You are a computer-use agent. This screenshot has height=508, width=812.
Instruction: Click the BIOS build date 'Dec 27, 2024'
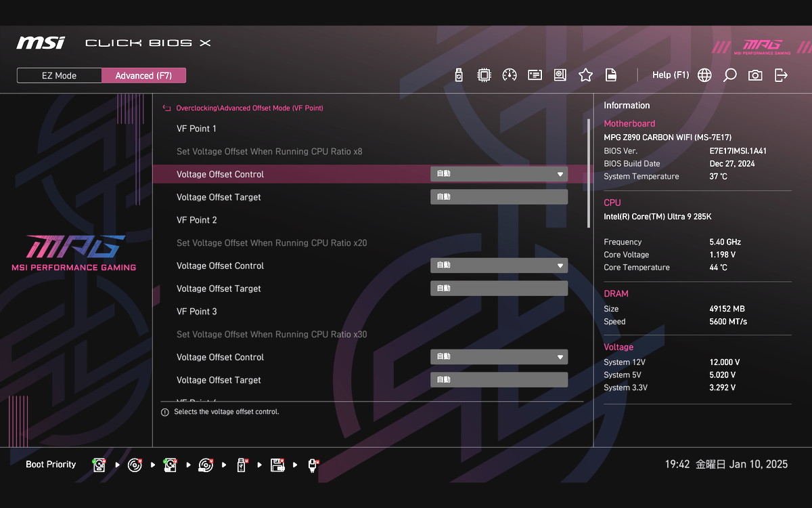point(732,164)
